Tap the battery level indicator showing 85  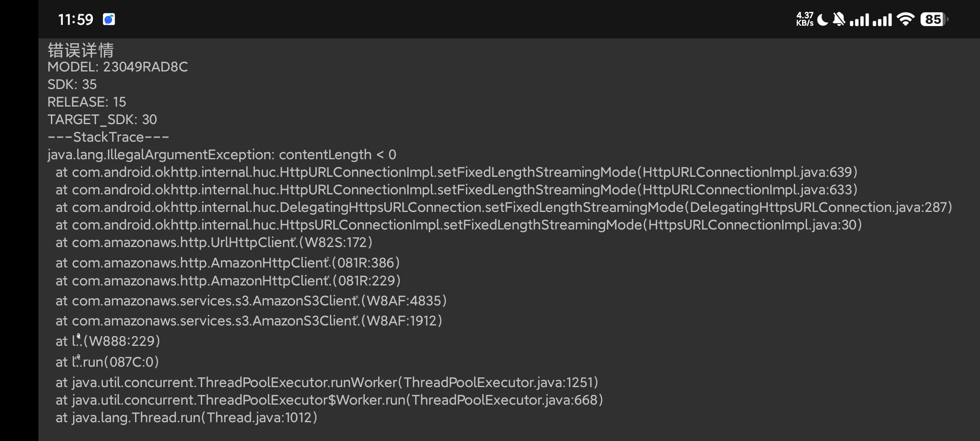(934, 19)
